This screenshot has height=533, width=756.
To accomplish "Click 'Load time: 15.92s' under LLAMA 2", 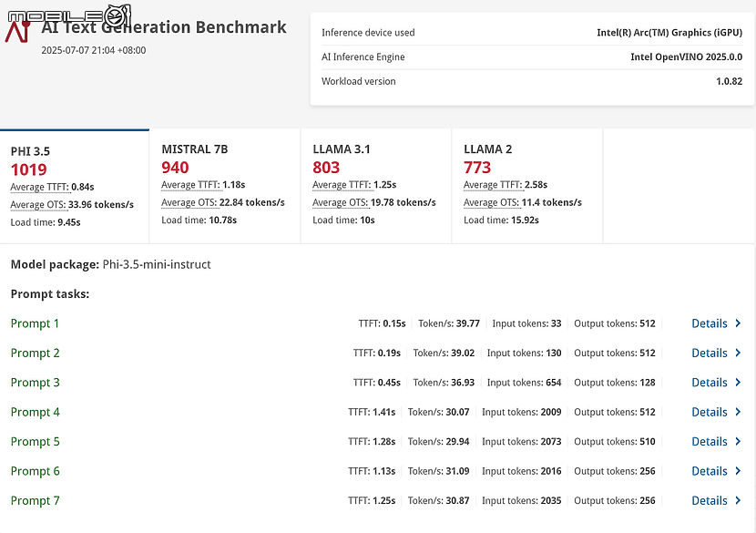I will coord(502,220).
